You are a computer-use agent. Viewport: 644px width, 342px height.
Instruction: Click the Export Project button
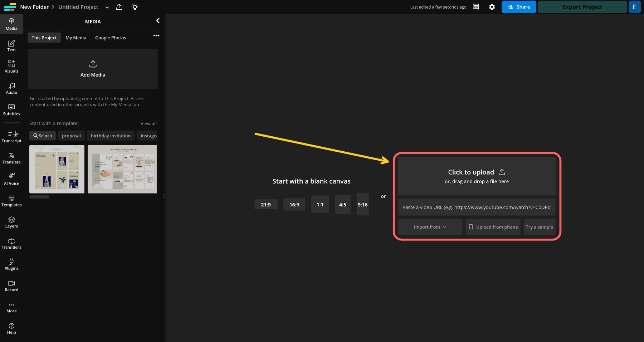(582, 7)
